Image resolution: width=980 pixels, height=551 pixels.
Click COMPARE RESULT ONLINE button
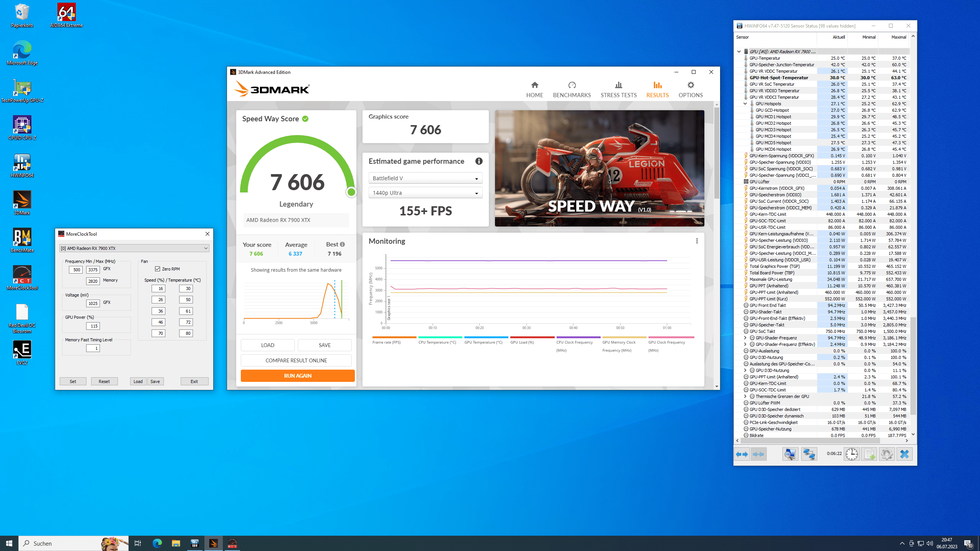click(x=296, y=360)
